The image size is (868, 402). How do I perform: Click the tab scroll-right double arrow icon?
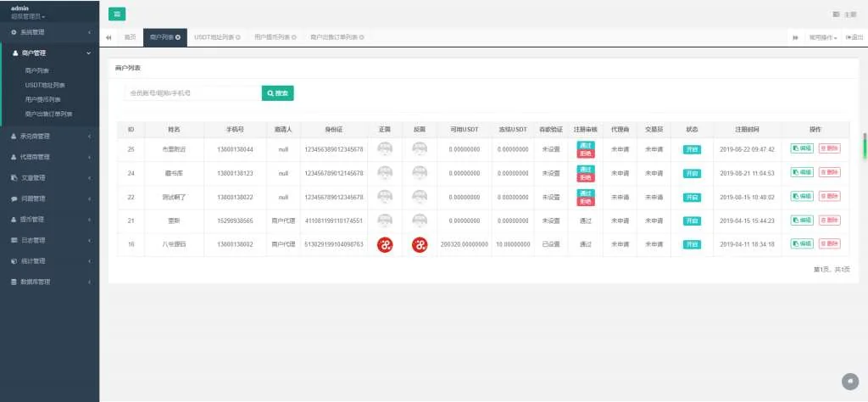click(x=795, y=37)
